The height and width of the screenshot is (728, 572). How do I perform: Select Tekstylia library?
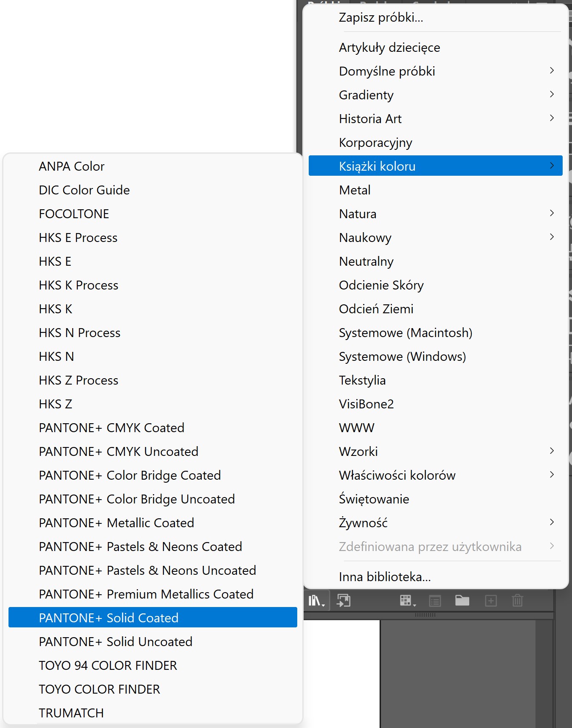[435, 380]
